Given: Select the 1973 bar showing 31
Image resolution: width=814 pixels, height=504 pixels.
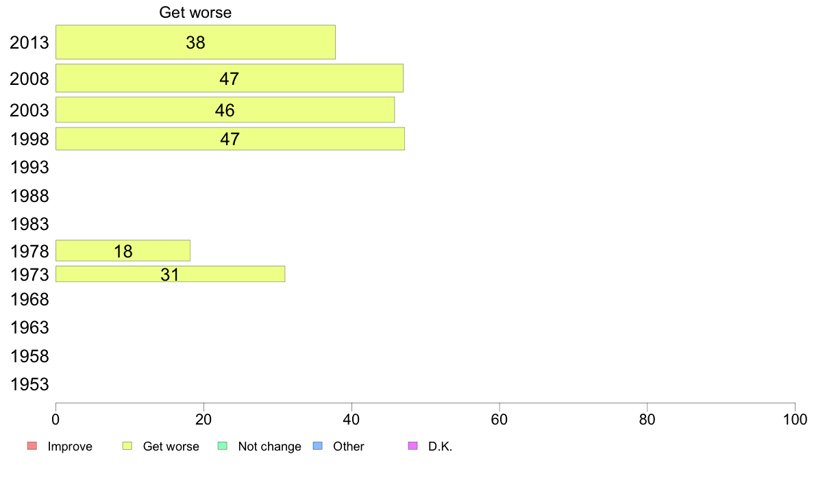Looking at the screenshot, I should pos(171,274).
